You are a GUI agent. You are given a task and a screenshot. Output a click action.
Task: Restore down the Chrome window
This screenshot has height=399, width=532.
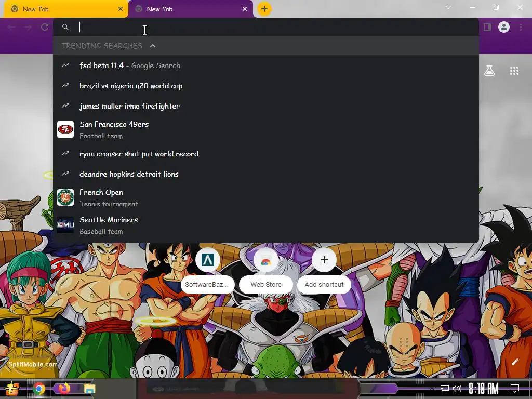click(x=496, y=7)
